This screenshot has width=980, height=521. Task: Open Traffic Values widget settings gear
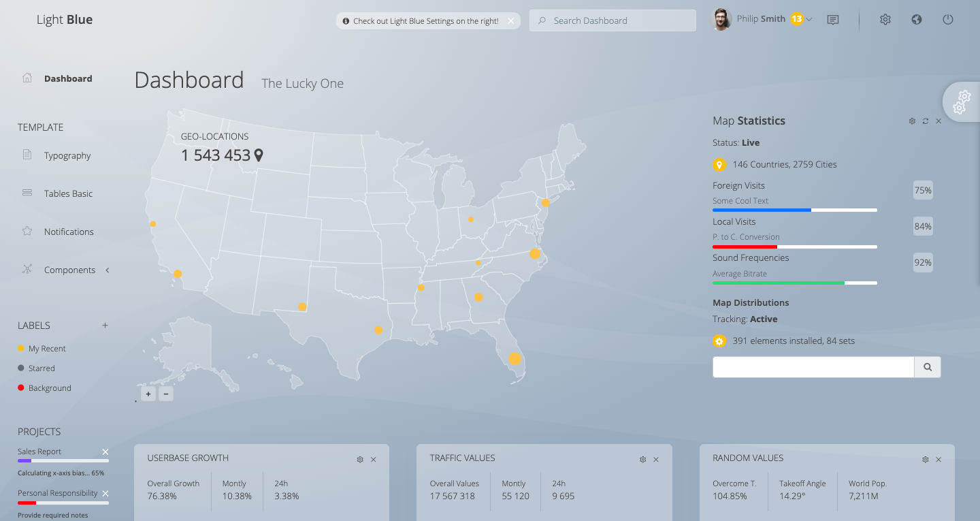click(x=642, y=460)
